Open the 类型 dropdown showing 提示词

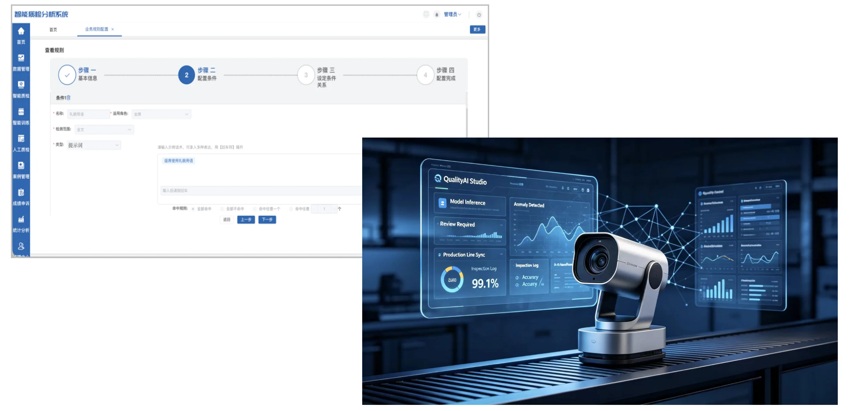click(x=94, y=145)
